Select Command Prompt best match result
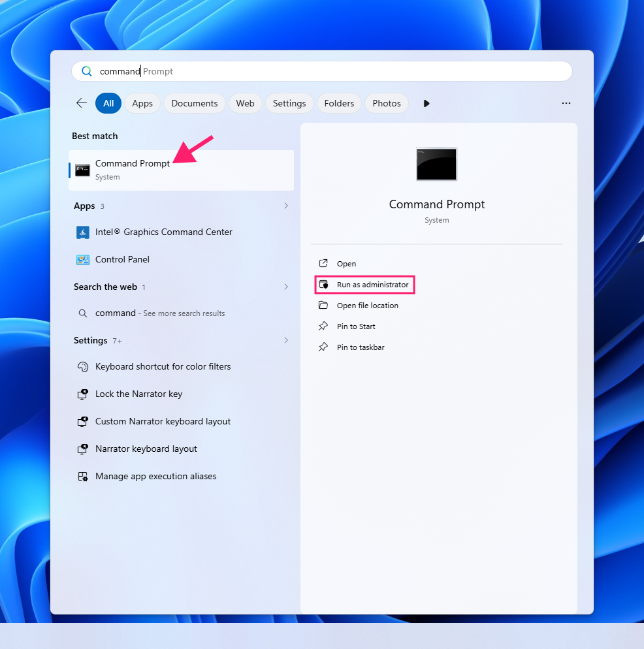 pyautogui.click(x=181, y=170)
